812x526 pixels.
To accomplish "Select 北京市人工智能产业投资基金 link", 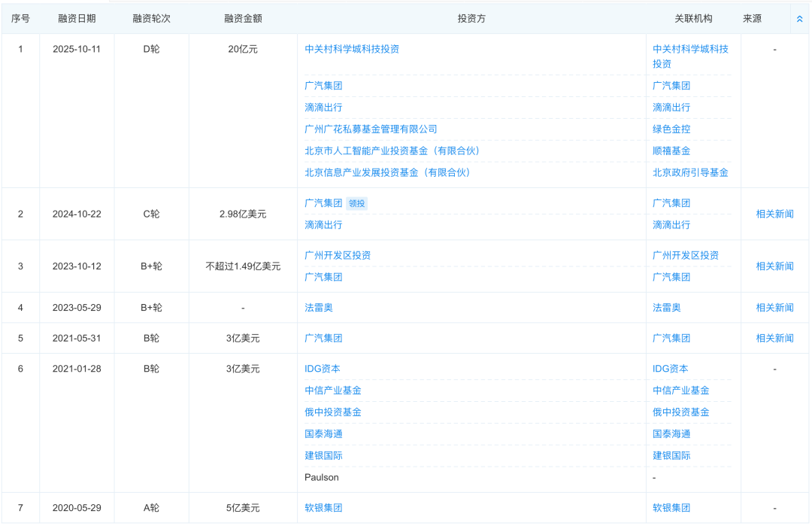I will [392, 151].
